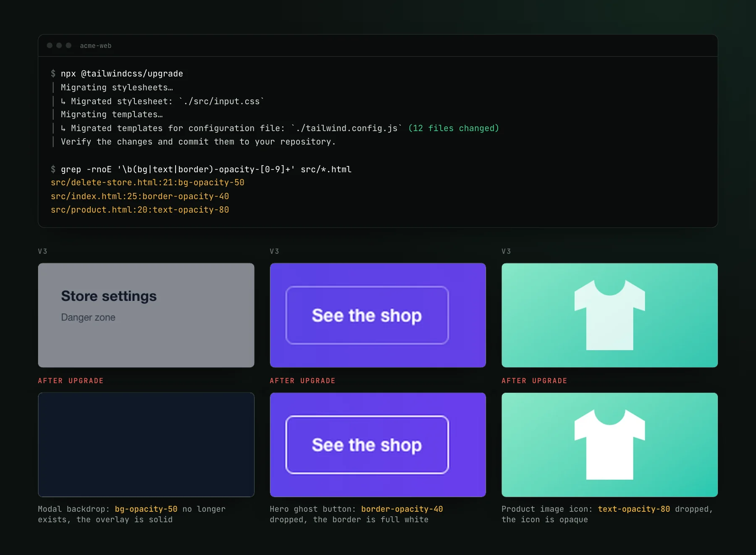Click the border-opacity-40 highlighted caption code
Screen dimensions: 756x555
[x=402, y=509]
